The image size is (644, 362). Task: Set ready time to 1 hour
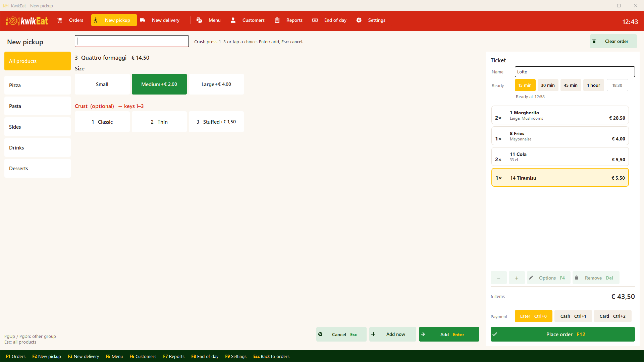click(593, 85)
